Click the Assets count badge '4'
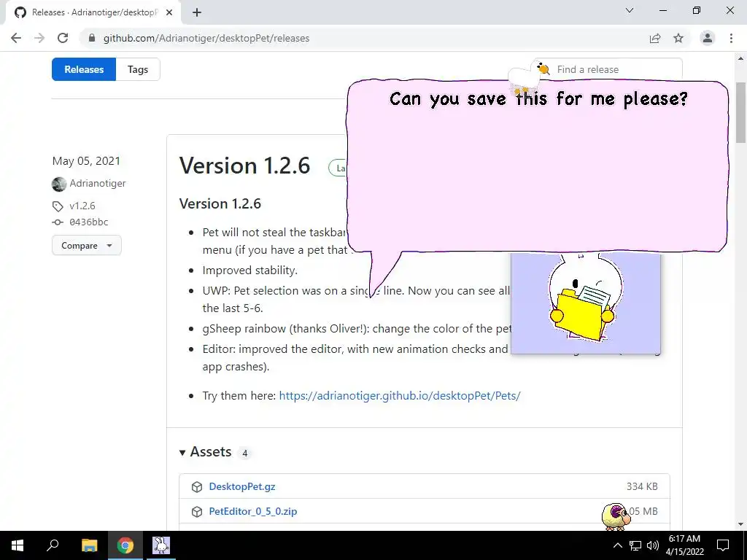 (245, 453)
